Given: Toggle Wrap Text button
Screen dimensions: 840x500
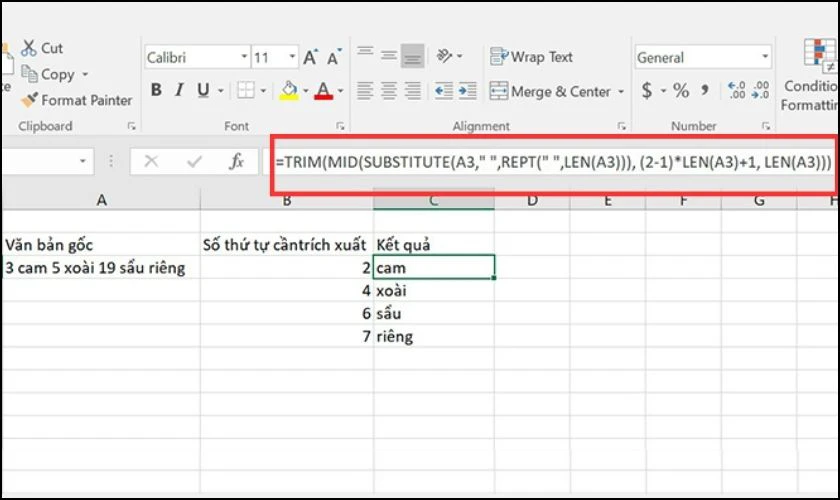Looking at the screenshot, I should click(x=531, y=56).
